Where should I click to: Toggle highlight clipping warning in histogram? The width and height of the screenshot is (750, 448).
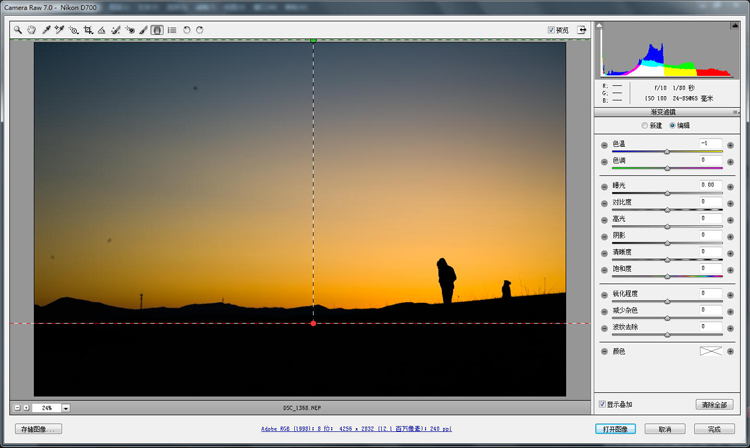(735, 25)
